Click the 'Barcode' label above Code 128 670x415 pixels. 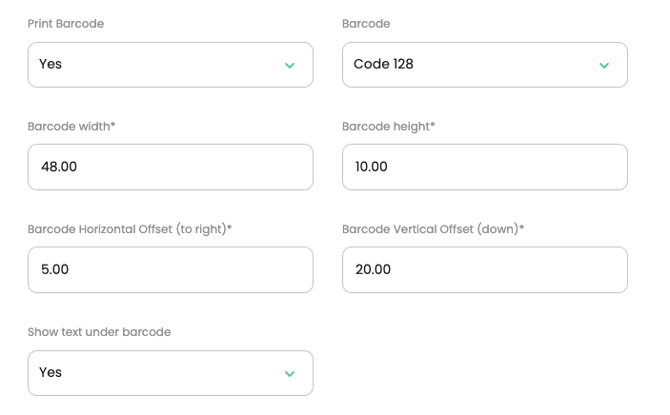366,25
